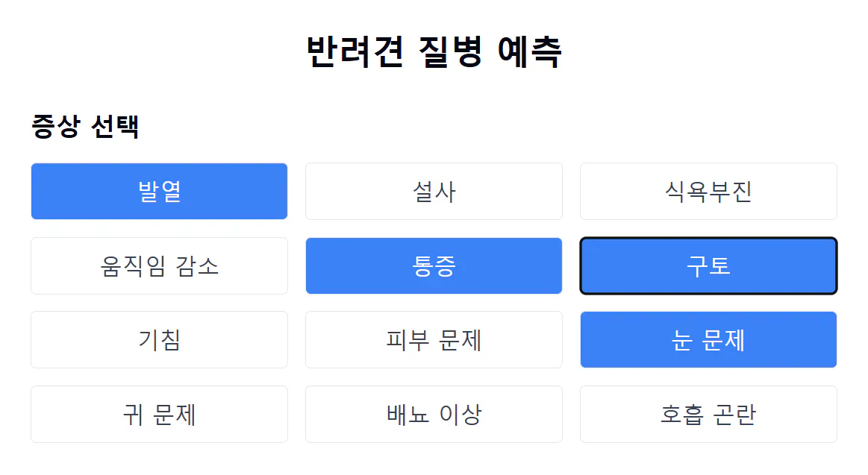Click the unselected white 설사 button
Image resolution: width=868 pixels, height=475 pixels.
tap(434, 192)
